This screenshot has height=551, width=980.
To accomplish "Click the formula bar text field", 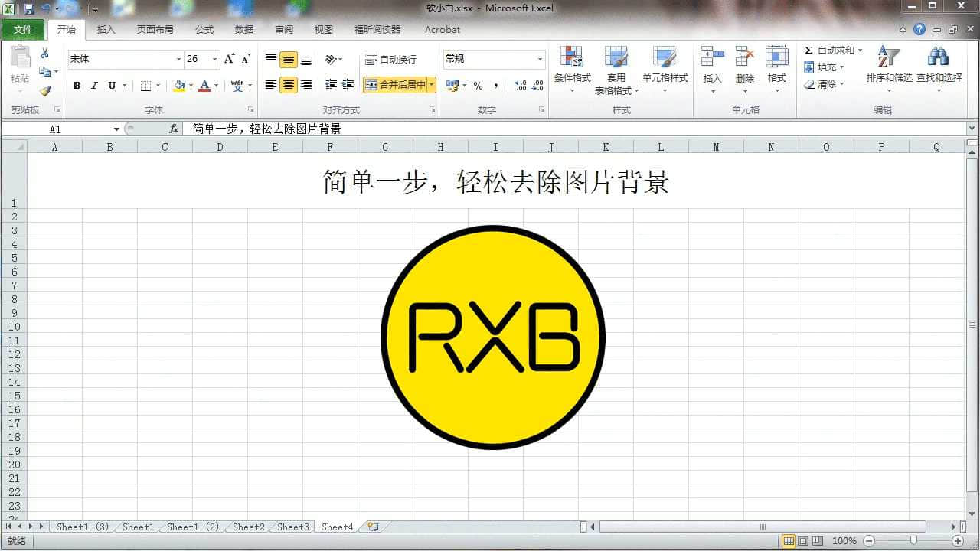I will [574, 129].
